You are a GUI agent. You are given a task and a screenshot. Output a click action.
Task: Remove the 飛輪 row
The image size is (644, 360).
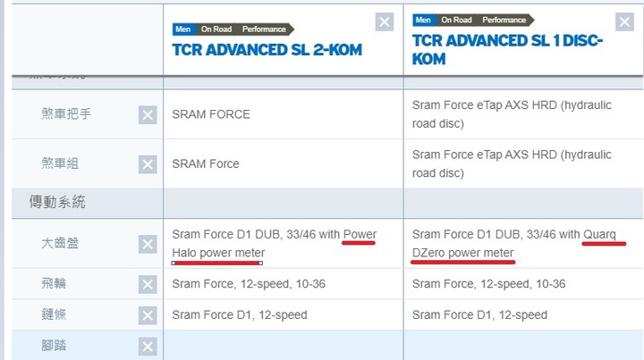point(148,284)
